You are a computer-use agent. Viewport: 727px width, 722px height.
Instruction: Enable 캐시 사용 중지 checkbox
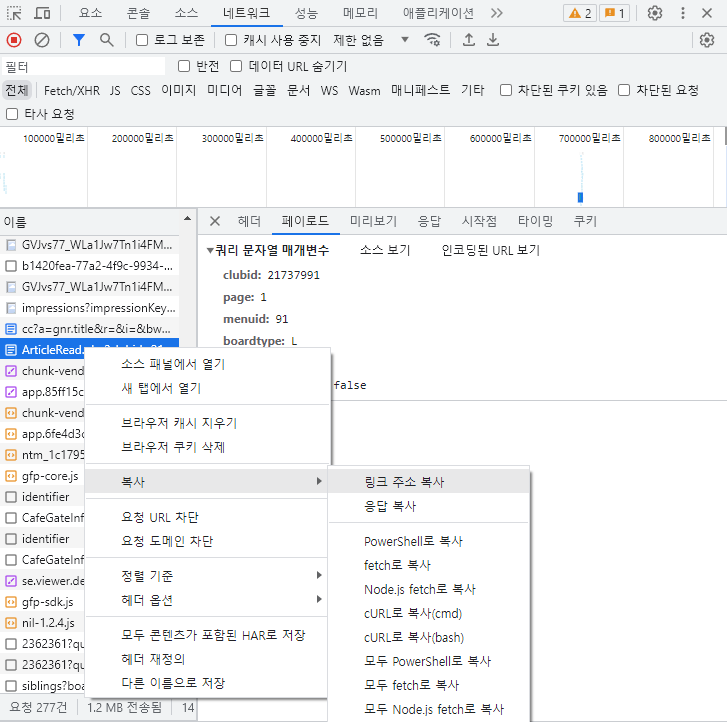231,40
